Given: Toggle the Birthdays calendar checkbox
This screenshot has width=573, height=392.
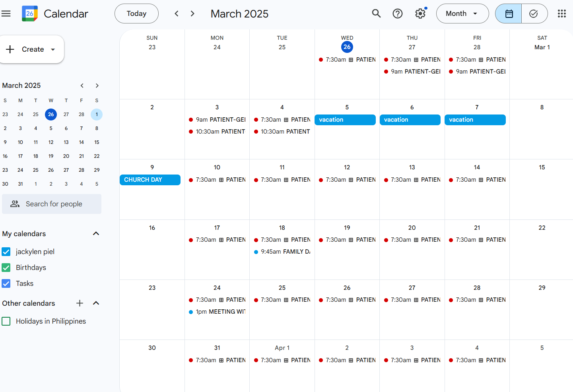Looking at the screenshot, I should (6, 268).
